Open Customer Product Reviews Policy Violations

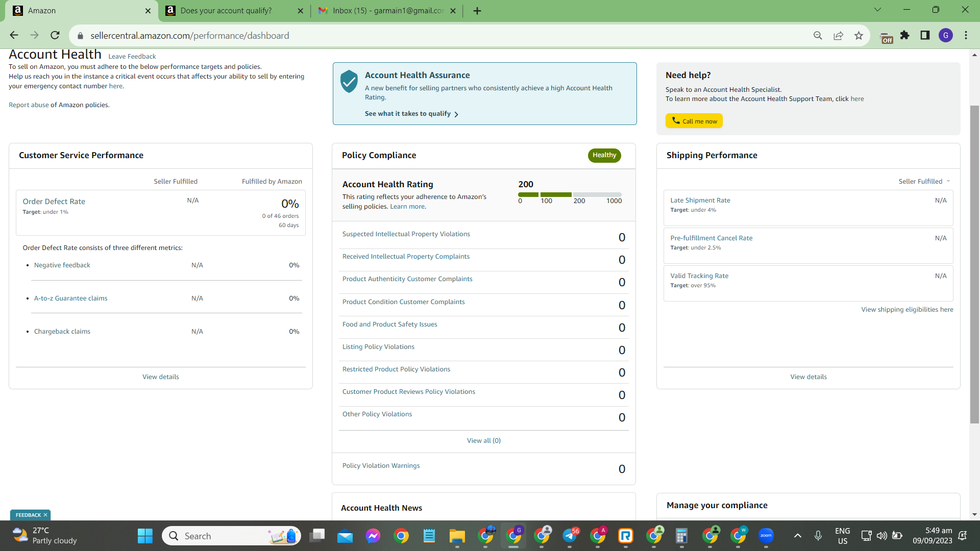[x=409, y=392]
